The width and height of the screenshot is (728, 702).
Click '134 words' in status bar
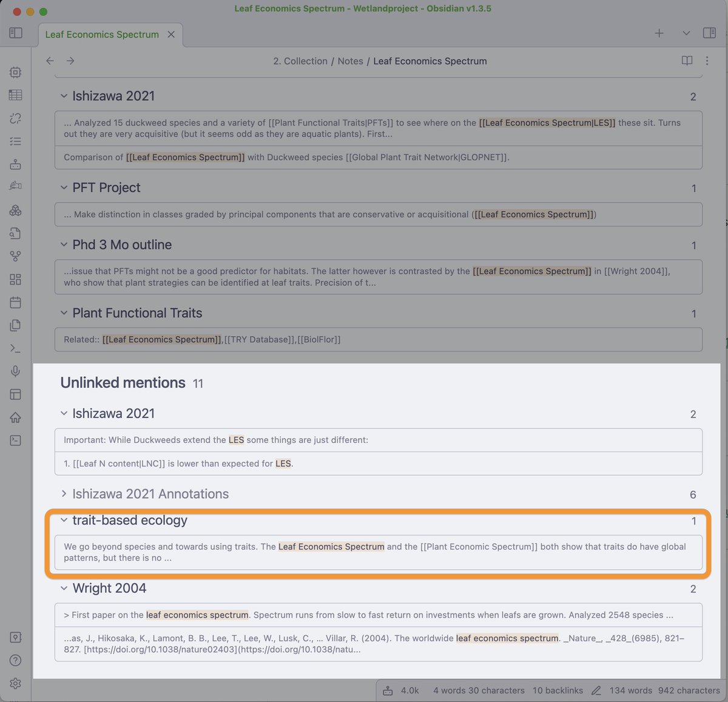(x=631, y=690)
